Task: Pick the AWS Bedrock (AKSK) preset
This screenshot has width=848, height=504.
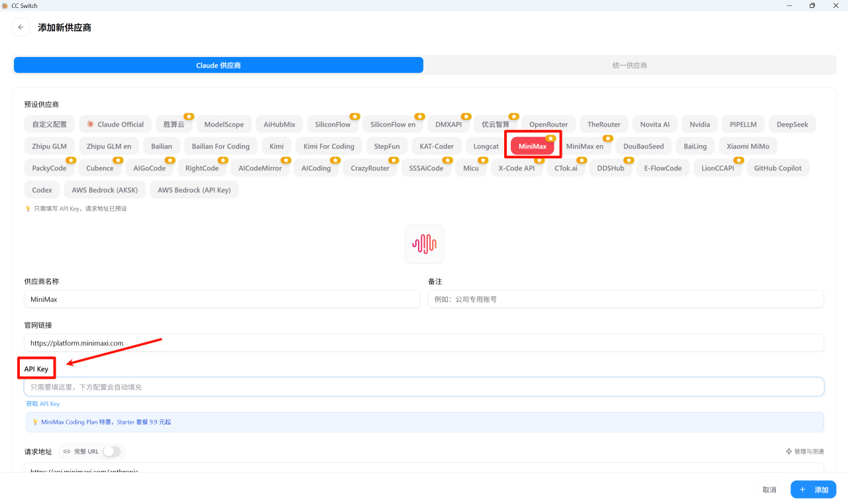Action: tap(105, 190)
